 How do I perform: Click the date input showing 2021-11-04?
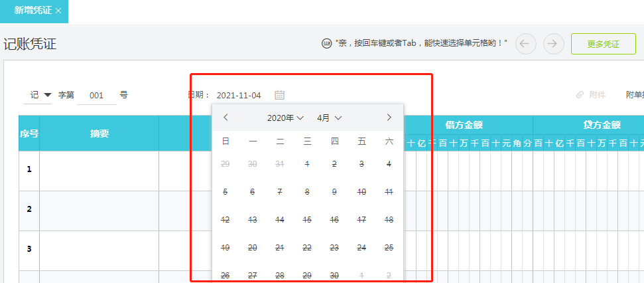coord(239,96)
